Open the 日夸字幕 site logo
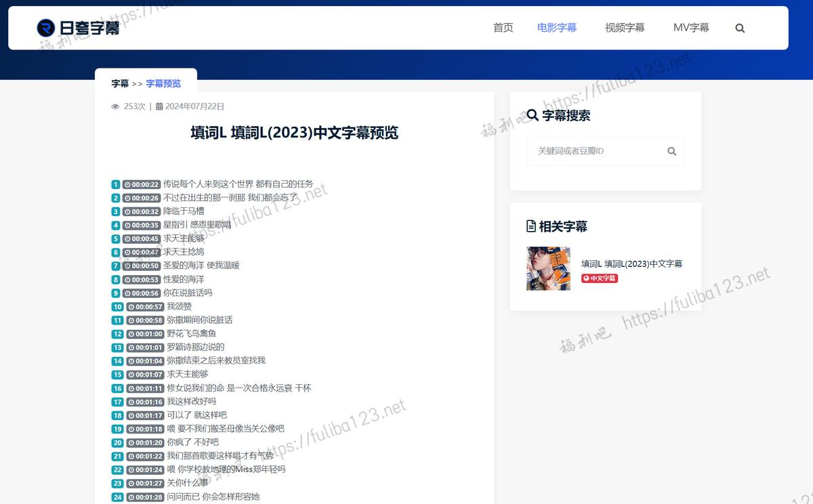Image resolution: width=813 pixels, height=504 pixels. 78,28
